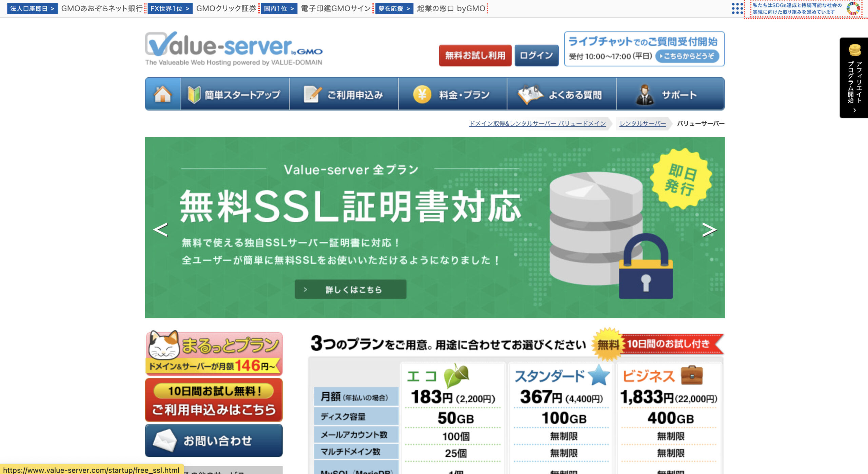Click the 無料SSL証明書対応 banner headline
The height and width of the screenshot is (474, 868).
click(x=350, y=206)
